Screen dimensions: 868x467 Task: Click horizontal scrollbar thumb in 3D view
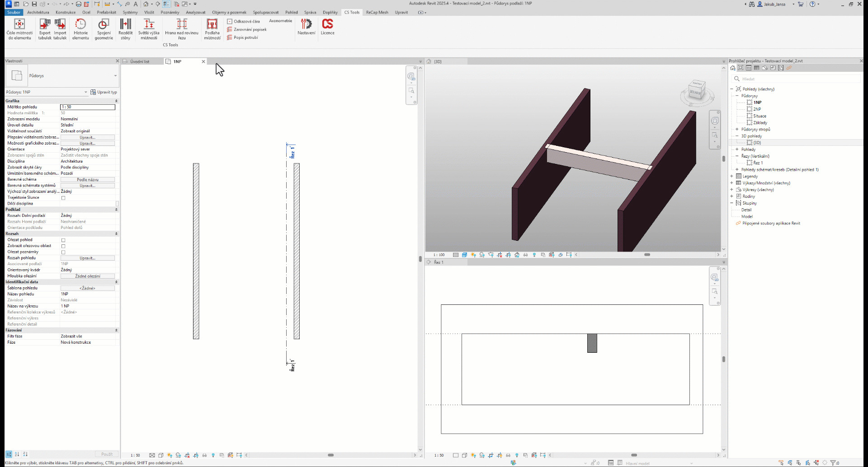tap(647, 255)
